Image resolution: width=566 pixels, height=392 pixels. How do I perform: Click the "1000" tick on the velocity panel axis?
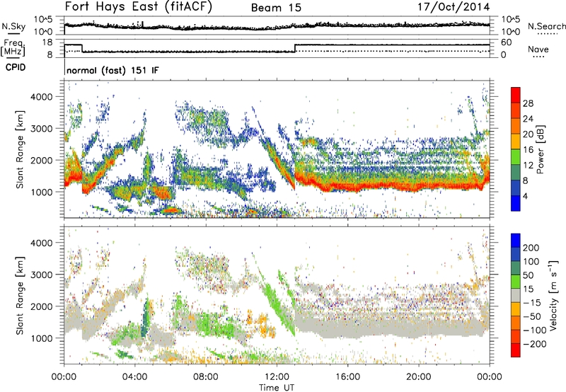(41, 338)
